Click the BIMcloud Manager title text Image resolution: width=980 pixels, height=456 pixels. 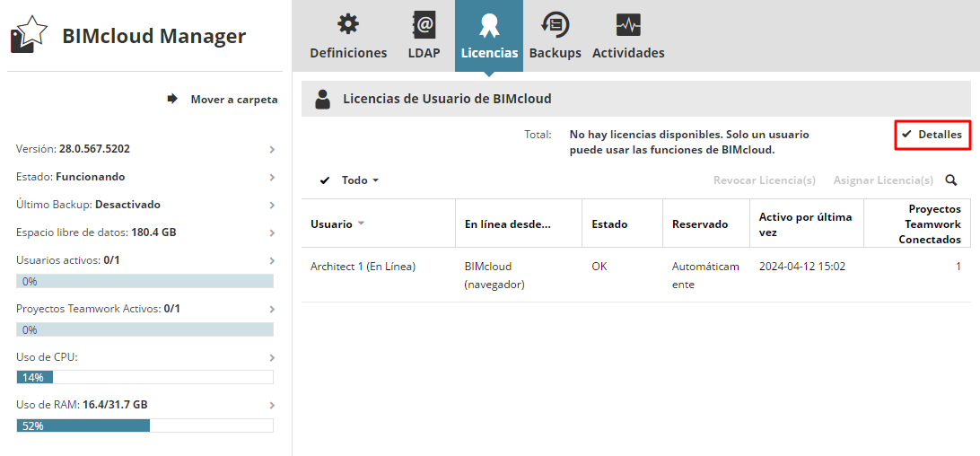point(153,36)
